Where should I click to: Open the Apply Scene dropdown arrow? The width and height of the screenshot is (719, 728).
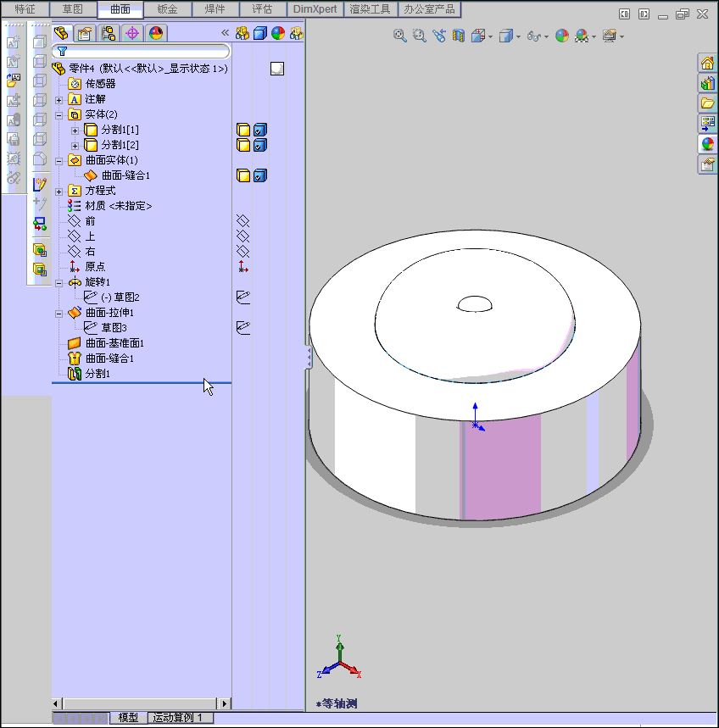coord(594,36)
